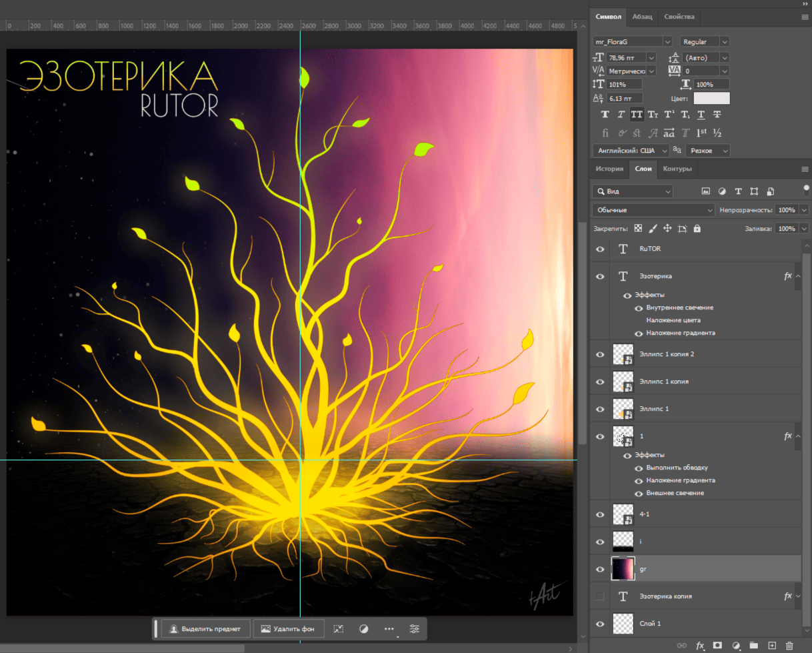Image resolution: width=812 pixels, height=653 pixels.
Task: Open layer filter type dropdown Вид
Action: pos(633,191)
